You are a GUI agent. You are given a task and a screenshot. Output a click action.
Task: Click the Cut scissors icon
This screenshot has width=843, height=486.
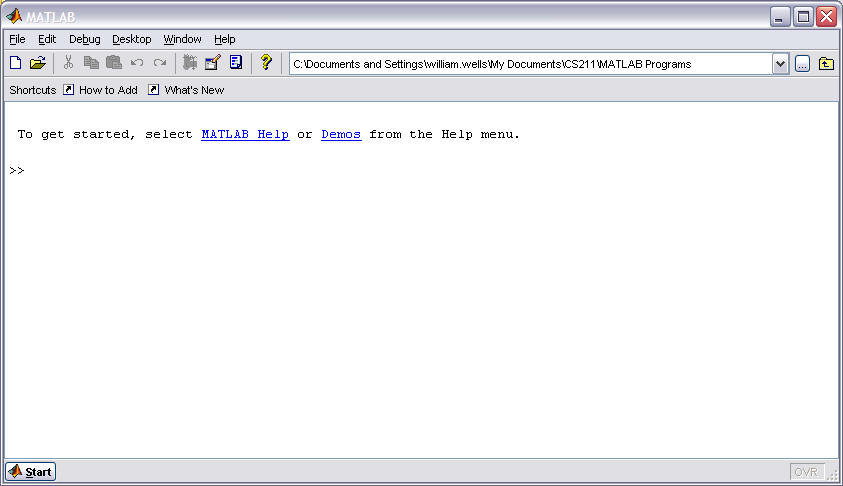(x=69, y=63)
